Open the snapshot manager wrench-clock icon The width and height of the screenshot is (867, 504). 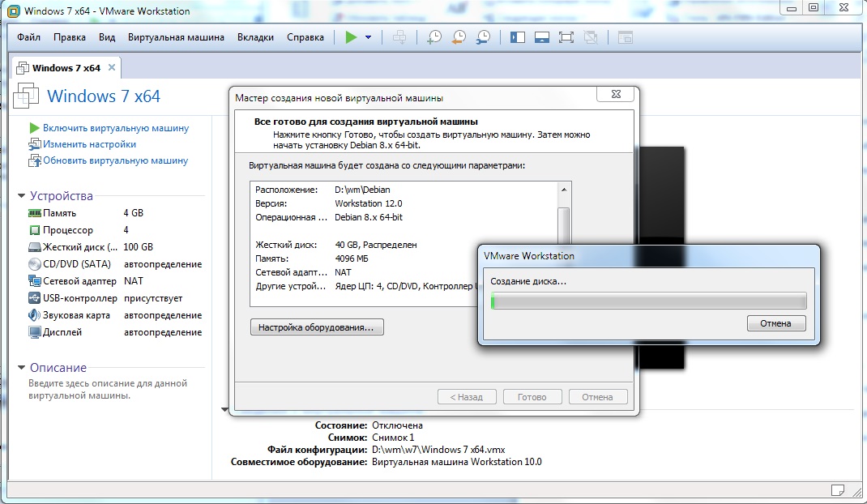click(x=483, y=37)
